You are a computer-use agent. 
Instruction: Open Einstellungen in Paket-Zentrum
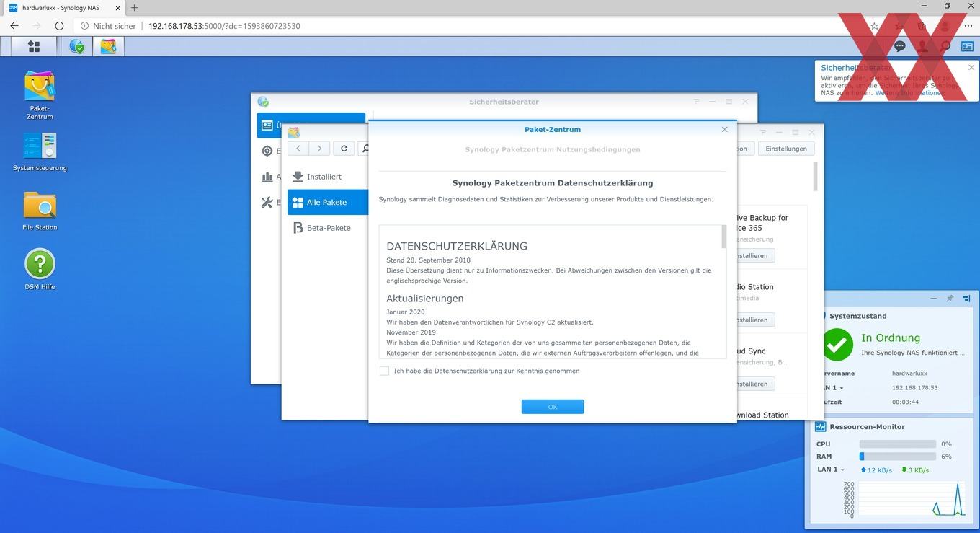[786, 148]
